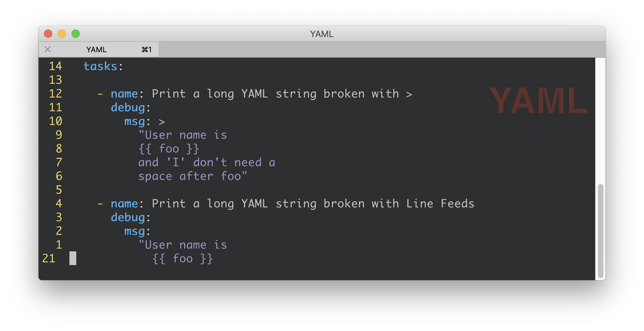Click the string User name is on line 9
This screenshot has width=644, height=331.
pos(182,135)
